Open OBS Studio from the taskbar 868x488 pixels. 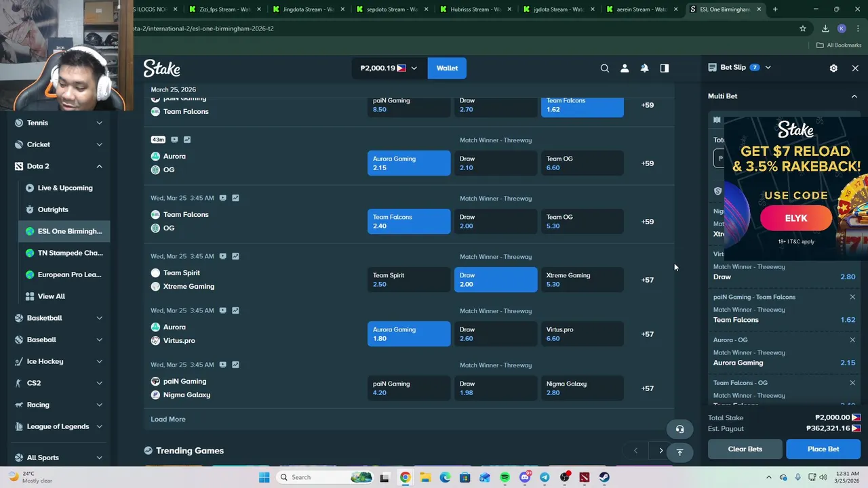pyautogui.click(x=564, y=477)
